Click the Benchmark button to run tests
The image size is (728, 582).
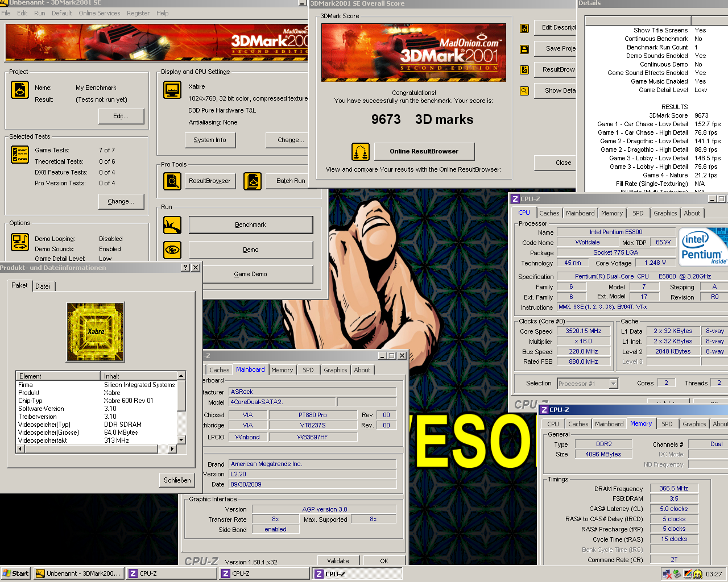251,225
